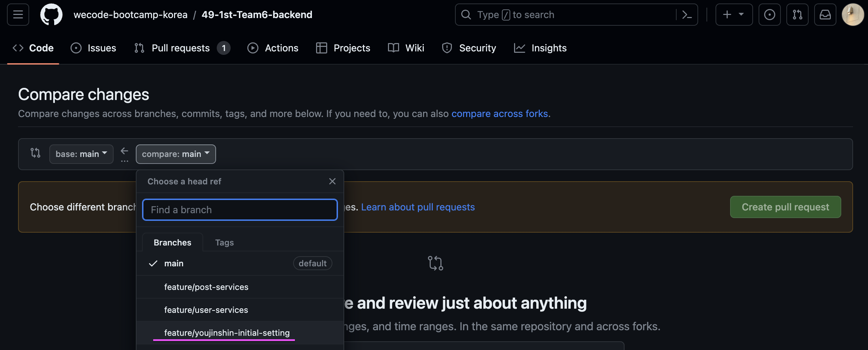
Task: Click the Pull requests tab git icon
Action: click(x=139, y=48)
